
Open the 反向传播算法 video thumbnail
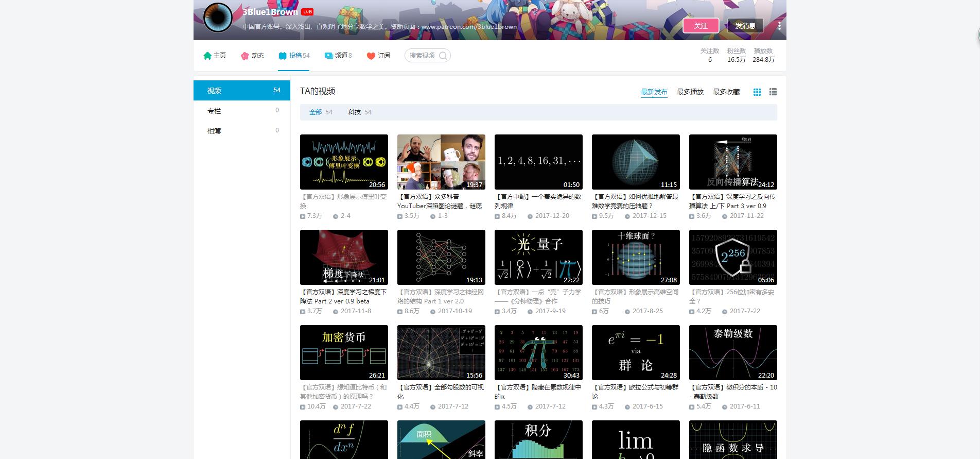tap(733, 162)
